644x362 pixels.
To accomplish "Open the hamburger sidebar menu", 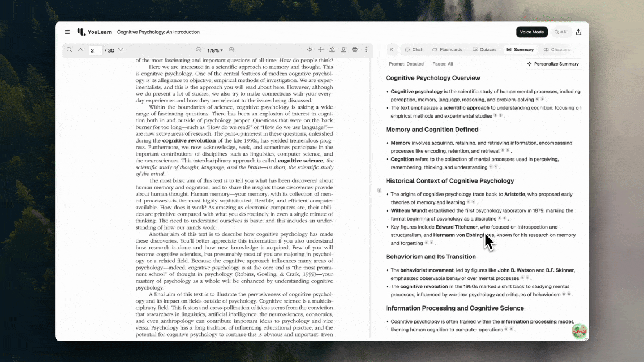I will 67,32.
